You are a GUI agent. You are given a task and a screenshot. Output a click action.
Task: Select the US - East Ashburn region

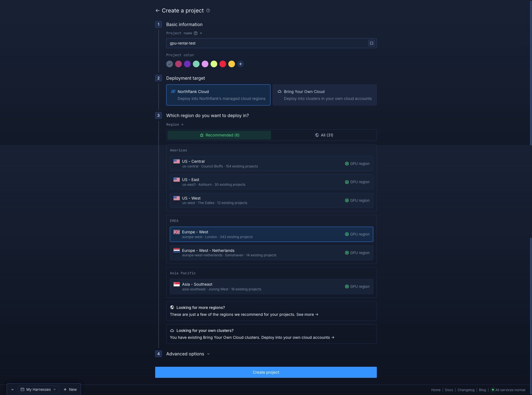(x=271, y=182)
